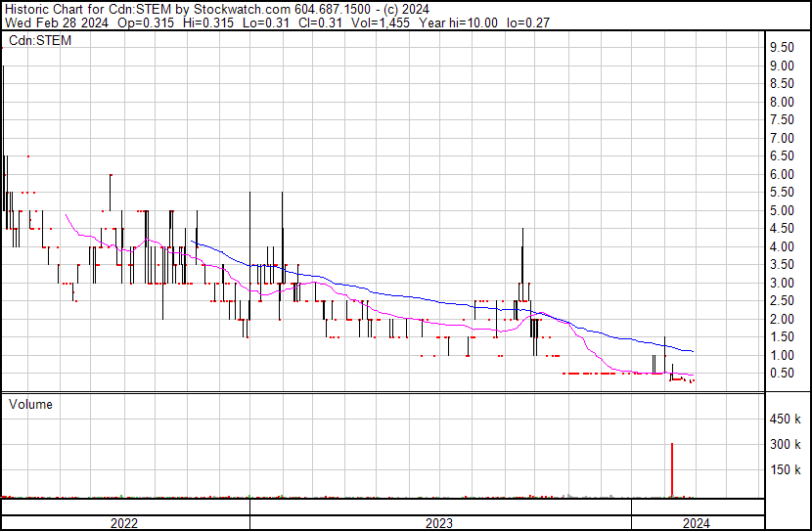The image size is (812, 531).
Task: Click the 5.00 price axis label
Action: [781, 210]
